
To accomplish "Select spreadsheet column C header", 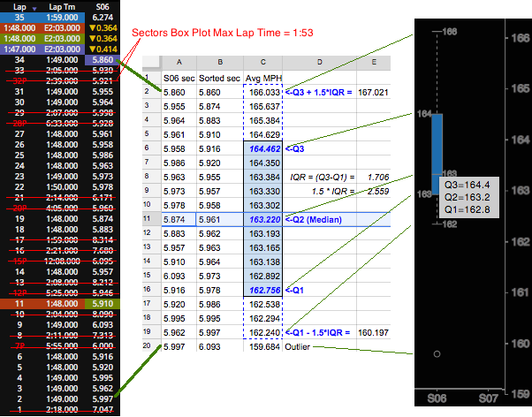I will 262,63.
